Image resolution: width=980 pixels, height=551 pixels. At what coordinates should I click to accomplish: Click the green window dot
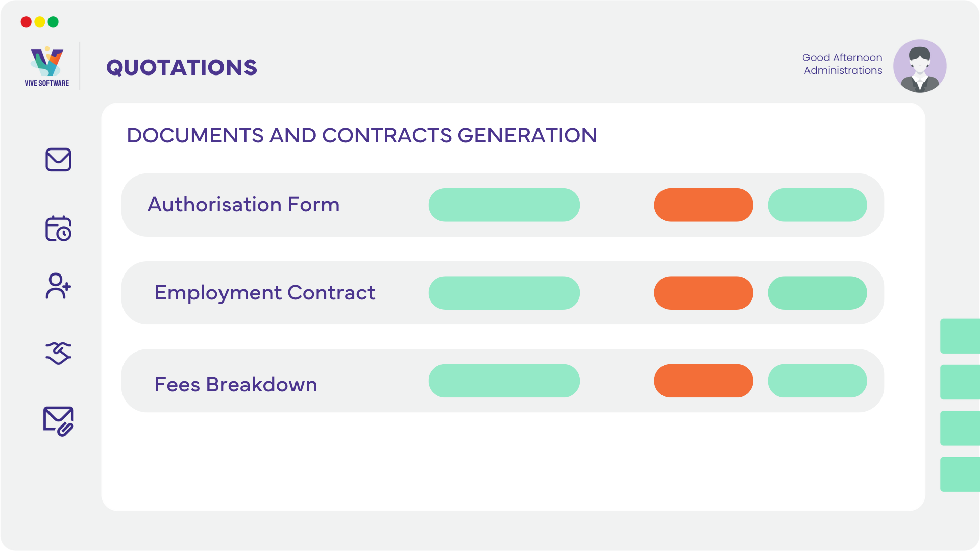coord(53,22)
